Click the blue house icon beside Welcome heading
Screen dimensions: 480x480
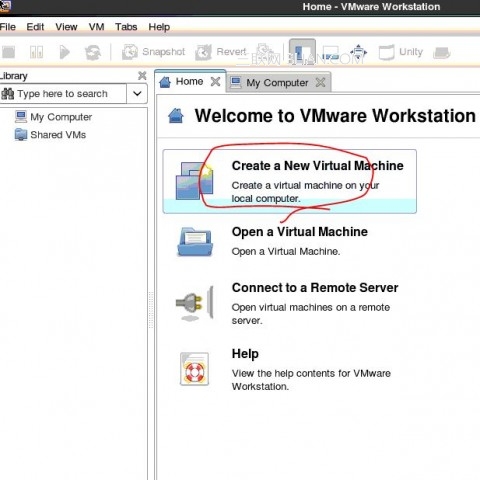click(176, 116)
